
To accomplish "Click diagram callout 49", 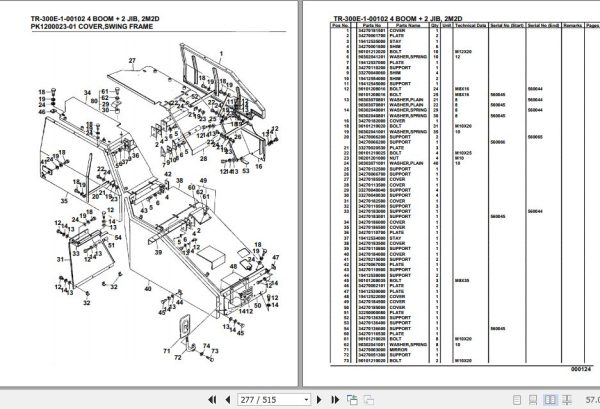I will (203, 181).
